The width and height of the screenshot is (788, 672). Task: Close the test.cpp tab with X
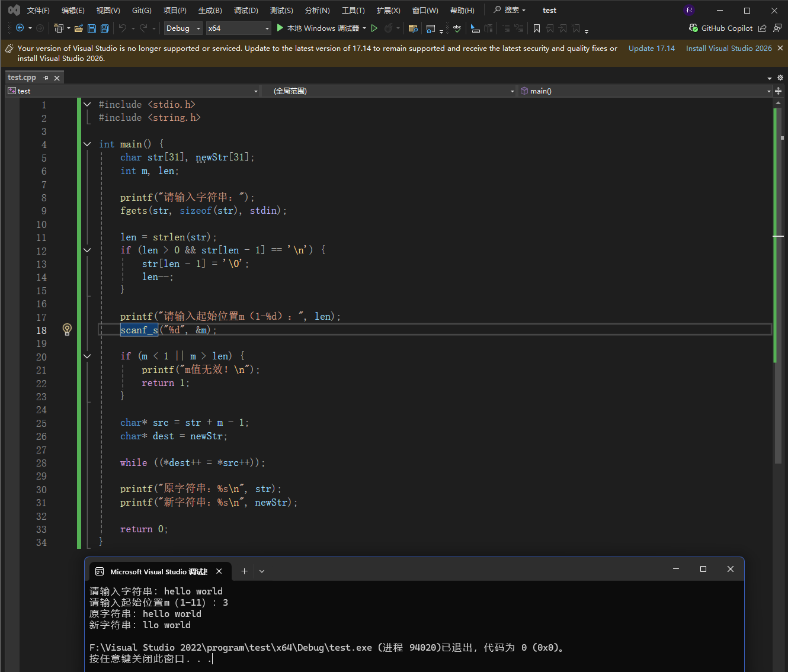57,78
